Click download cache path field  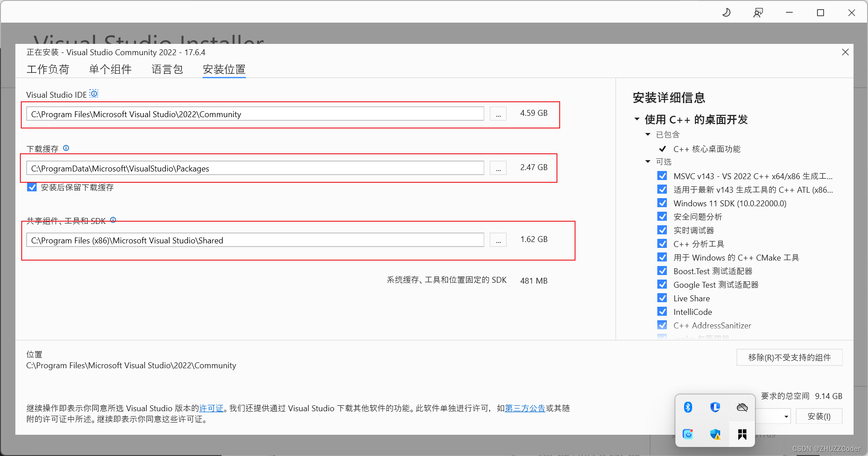255,168
